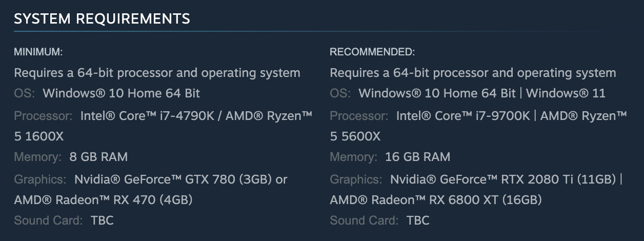Click the SYSTEM REQUIREMENTS heading
This screenshot has width=644, height=241.
coord(102,19)
